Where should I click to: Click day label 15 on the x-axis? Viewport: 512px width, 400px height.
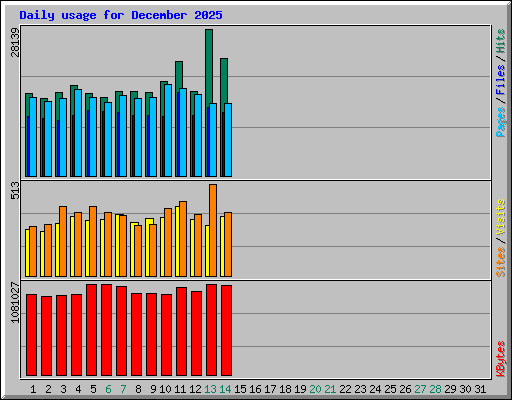[240, 389]
